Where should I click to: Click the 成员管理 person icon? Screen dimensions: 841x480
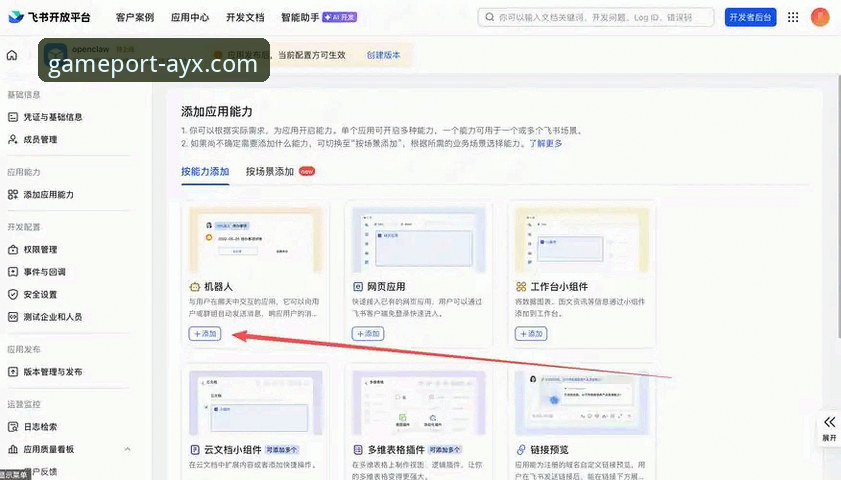click(x=13, y=139)
